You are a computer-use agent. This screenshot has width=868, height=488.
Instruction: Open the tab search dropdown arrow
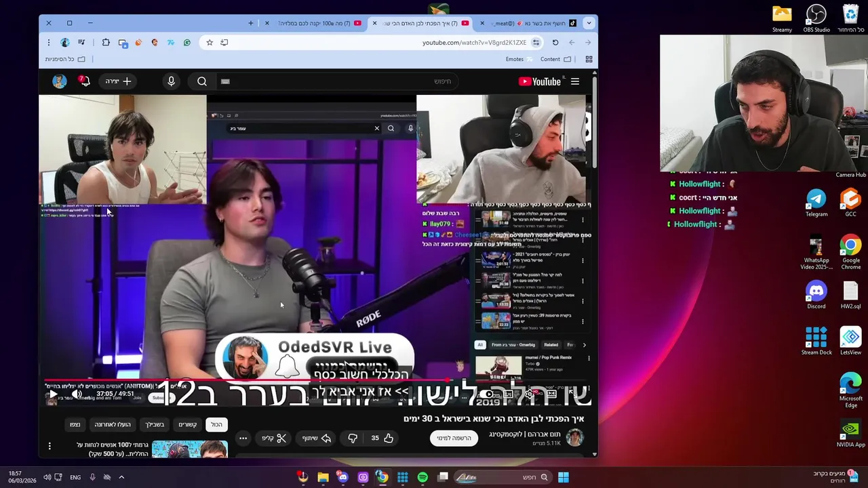click(x=589, y=23)
